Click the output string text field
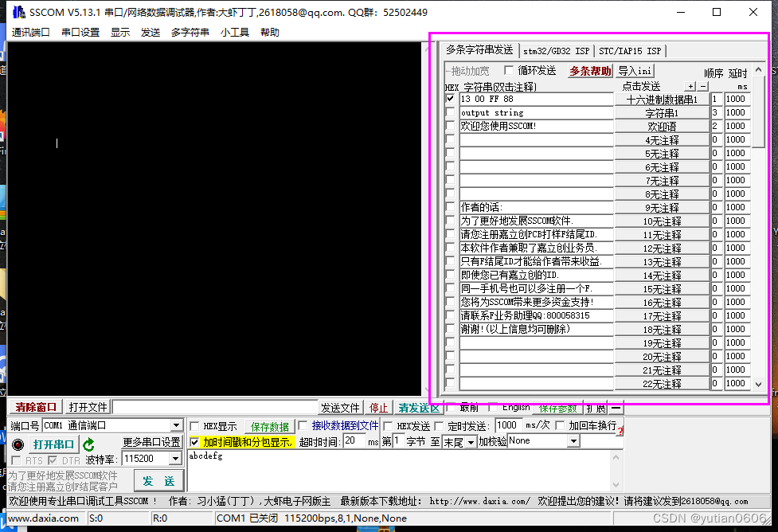 click(537, 112)
